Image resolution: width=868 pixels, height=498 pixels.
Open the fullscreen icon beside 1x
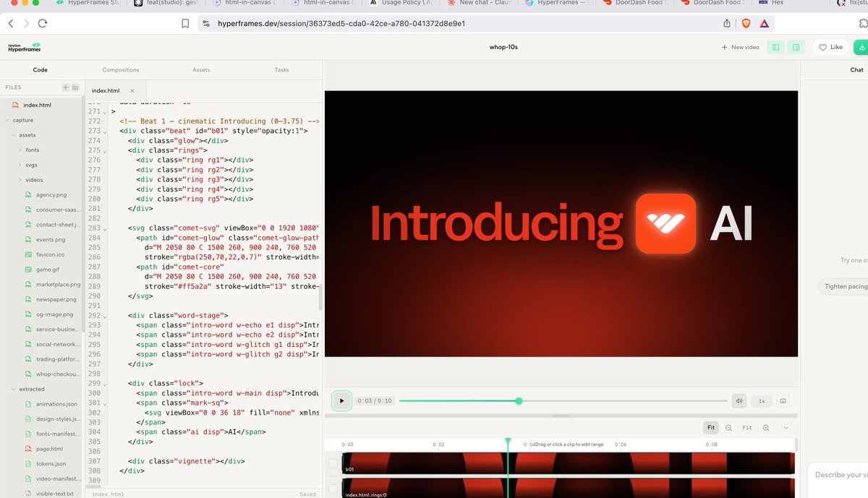click(x=783, y=400)
